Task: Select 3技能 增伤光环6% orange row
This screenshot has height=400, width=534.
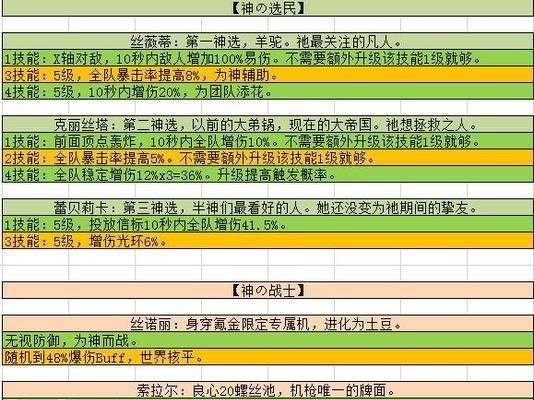Action: (x=268, y=241)
